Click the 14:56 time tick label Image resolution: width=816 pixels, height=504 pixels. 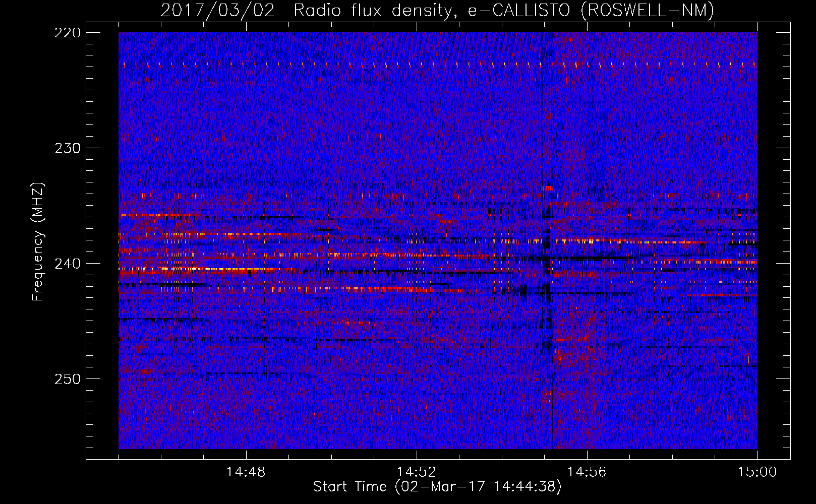[x=587, y=472]
